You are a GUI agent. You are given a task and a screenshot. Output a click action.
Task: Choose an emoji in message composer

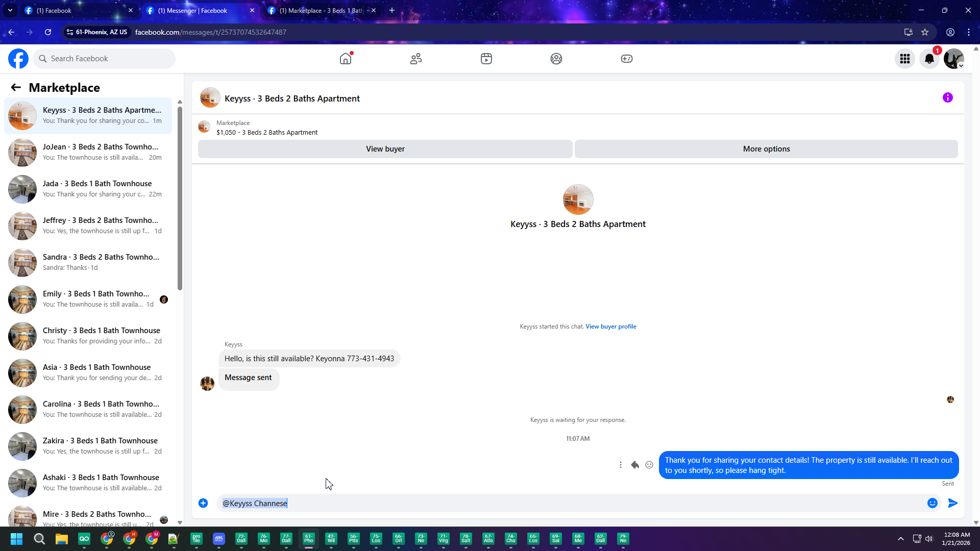point(933,504)
